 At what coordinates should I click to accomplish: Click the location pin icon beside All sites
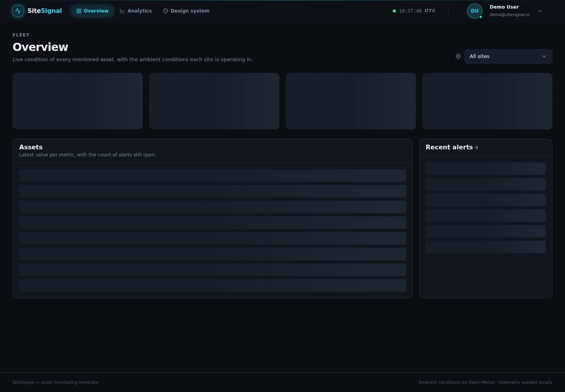pos(458,56)
